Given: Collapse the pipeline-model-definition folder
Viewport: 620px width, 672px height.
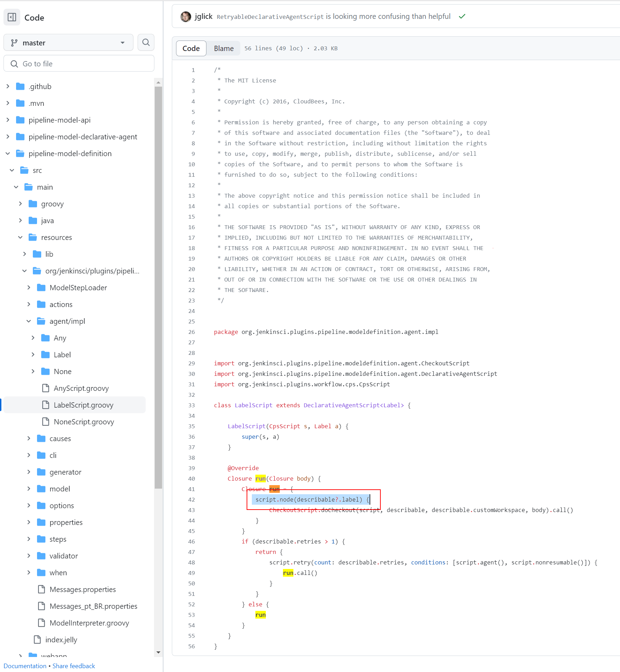Looking at the screenshot, I should tap(8, 153).
